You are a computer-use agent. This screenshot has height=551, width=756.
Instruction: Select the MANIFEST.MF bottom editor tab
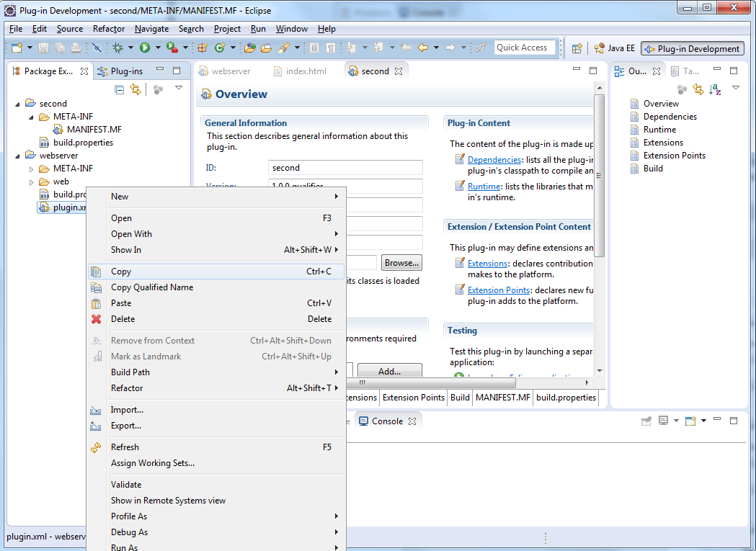[x=502, y=397]
